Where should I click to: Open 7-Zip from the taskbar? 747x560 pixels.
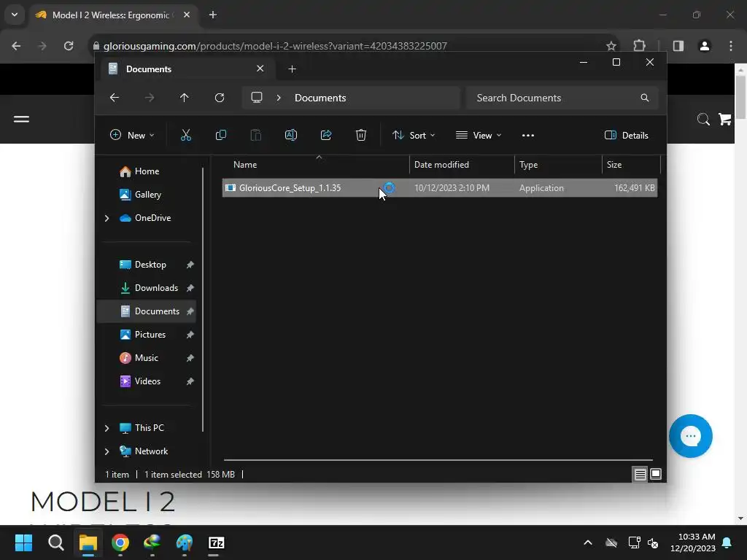(216, 542)
